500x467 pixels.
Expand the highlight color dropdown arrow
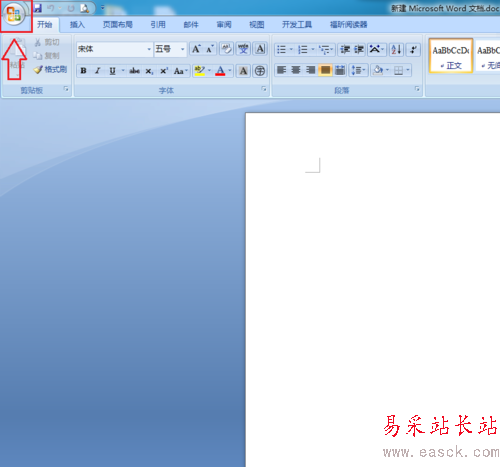pyautogui.click(x=210, y=71)
